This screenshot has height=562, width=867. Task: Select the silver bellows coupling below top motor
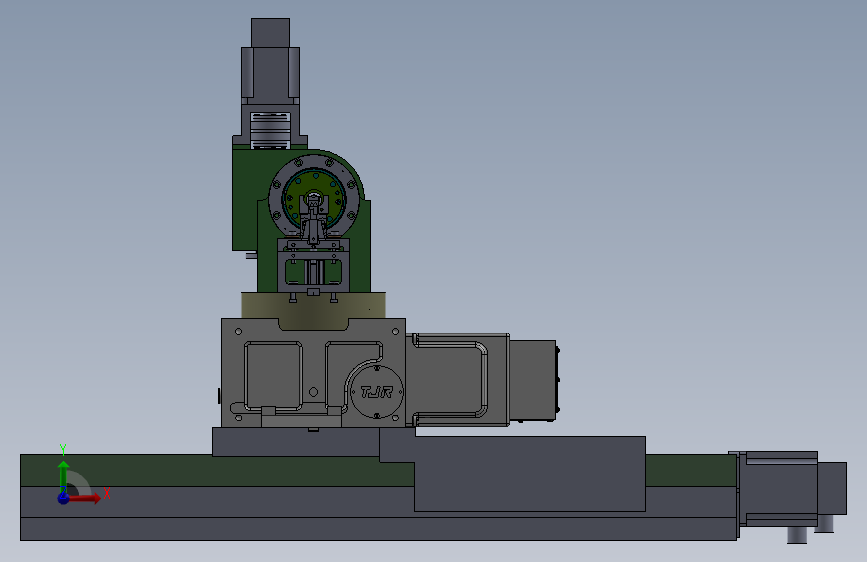tap(270, 131)
